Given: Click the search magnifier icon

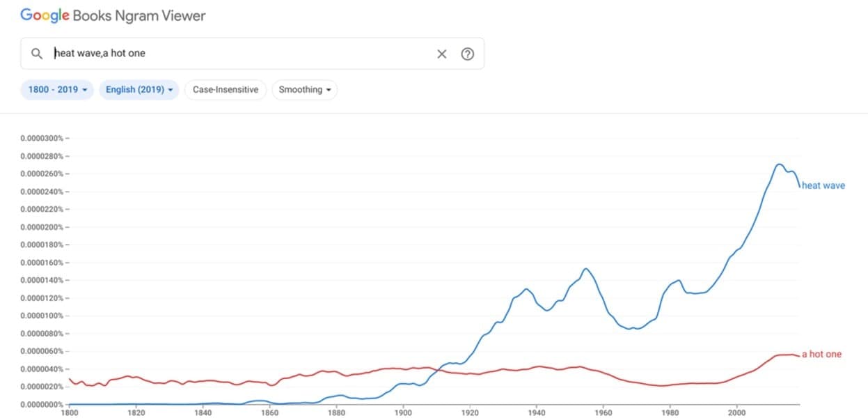Looking at the screenshot, I should tap(38, 54).
